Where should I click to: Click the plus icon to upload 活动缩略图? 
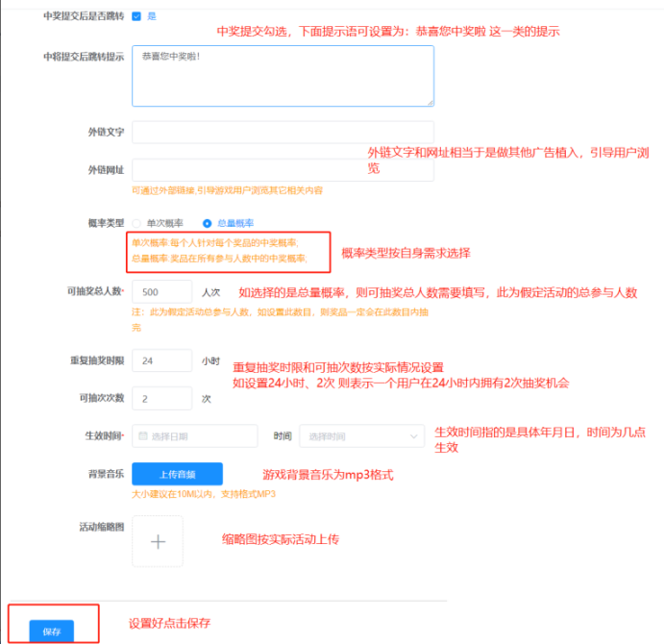click(159, 541)
